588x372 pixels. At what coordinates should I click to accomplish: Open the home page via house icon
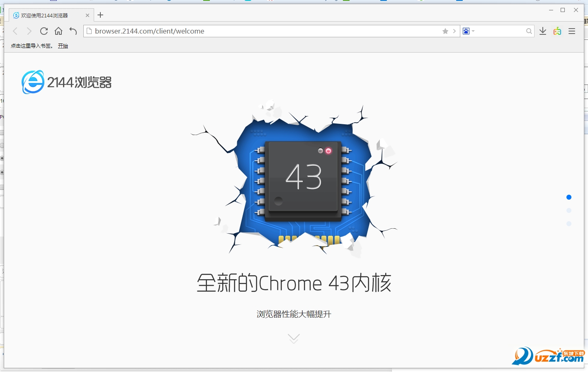pos(58,31)
